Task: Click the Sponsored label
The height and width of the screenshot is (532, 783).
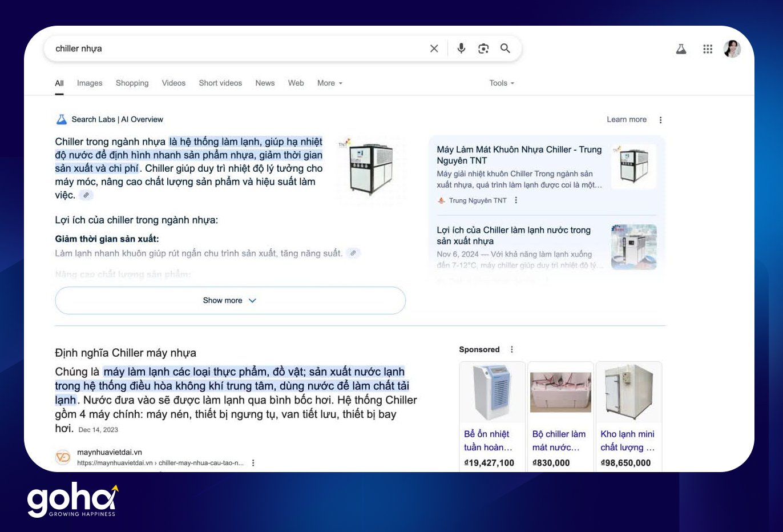Action: [479, 349]
